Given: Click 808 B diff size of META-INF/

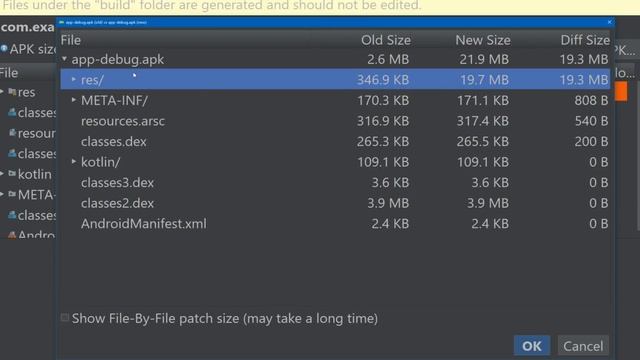Looking at the screenshot, I should tap(591, 100).
